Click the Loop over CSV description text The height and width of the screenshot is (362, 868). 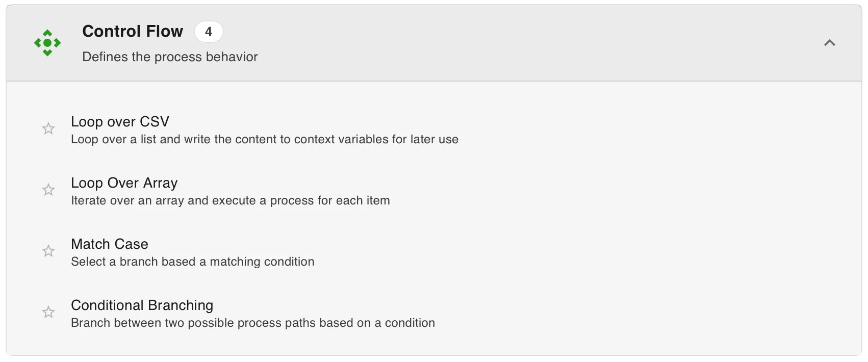click(x=265, y=139)
